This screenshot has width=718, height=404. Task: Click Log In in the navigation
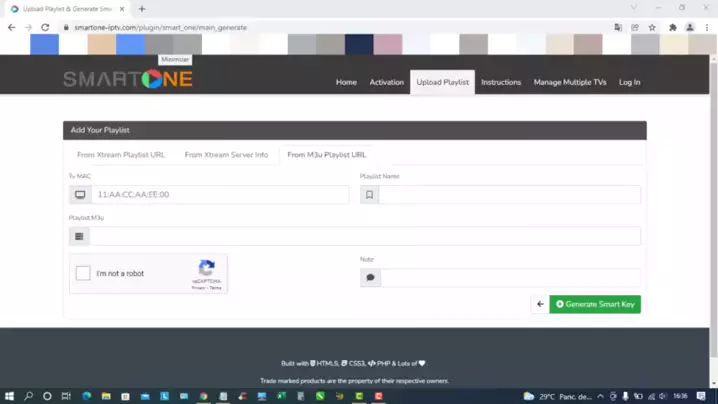(x=630, y=82)
